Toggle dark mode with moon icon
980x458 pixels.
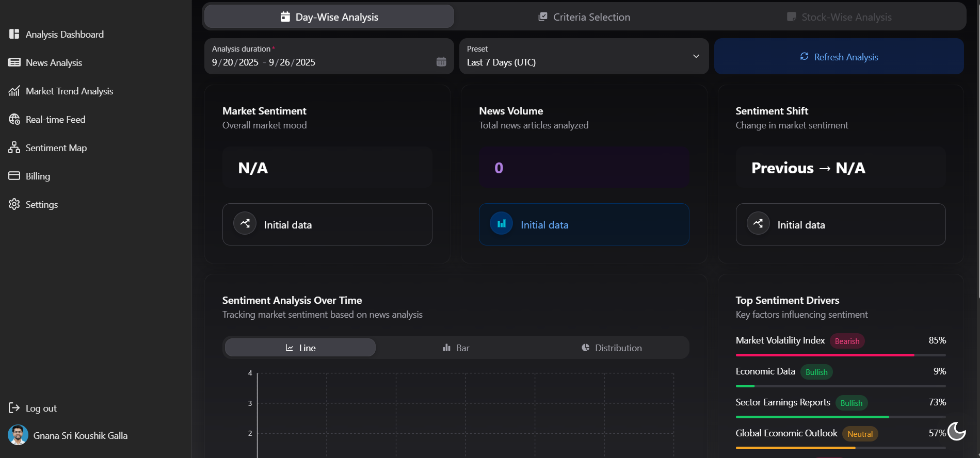956,431
